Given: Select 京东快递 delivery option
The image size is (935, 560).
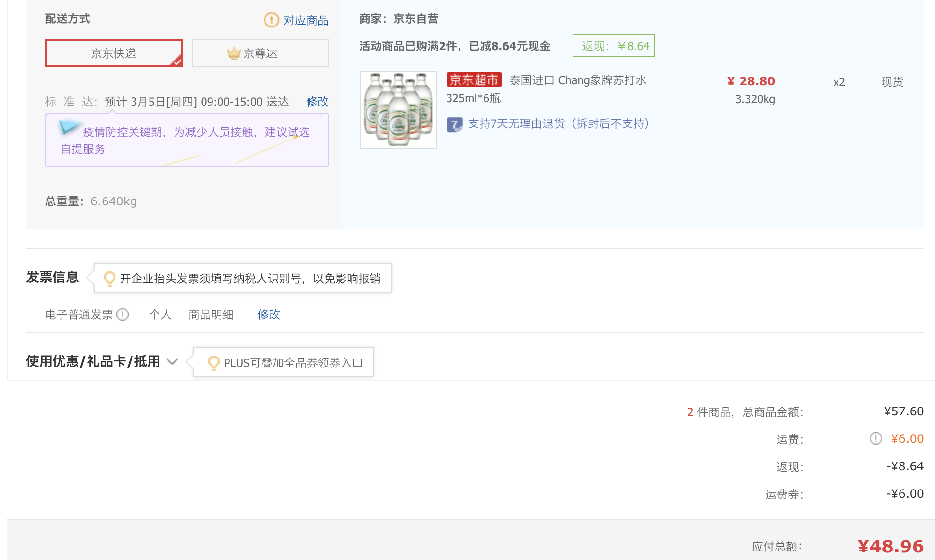Looking at the screenshot, I should [x=114, y=53].
